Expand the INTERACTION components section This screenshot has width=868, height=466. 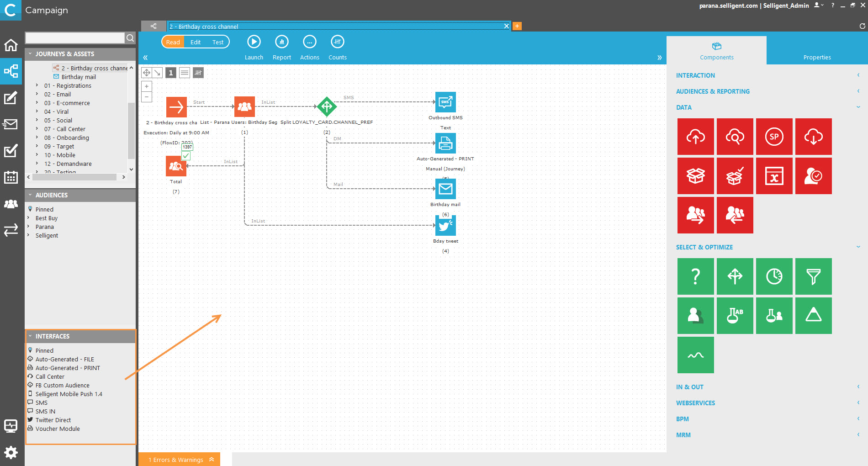click(x=695, y=75)
